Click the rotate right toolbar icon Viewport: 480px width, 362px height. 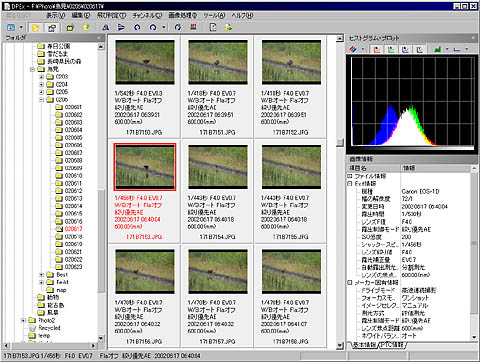tap(153, 27)
